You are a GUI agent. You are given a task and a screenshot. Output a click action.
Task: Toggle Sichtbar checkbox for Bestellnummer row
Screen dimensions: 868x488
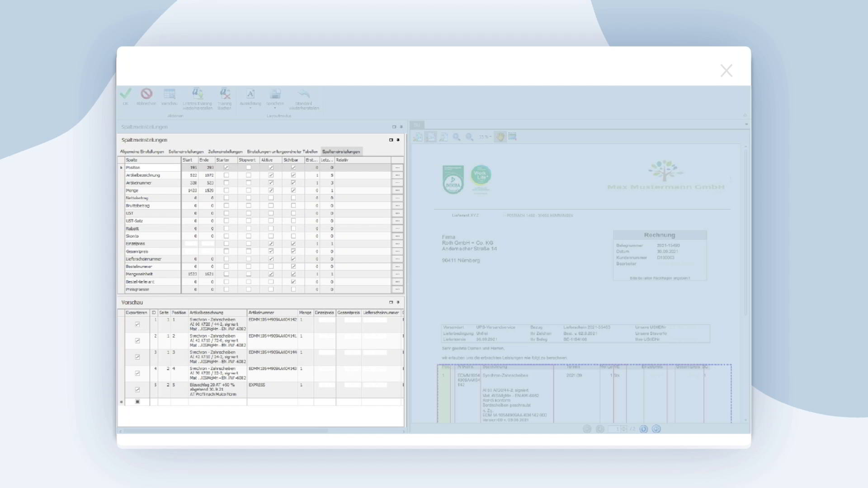293,267
